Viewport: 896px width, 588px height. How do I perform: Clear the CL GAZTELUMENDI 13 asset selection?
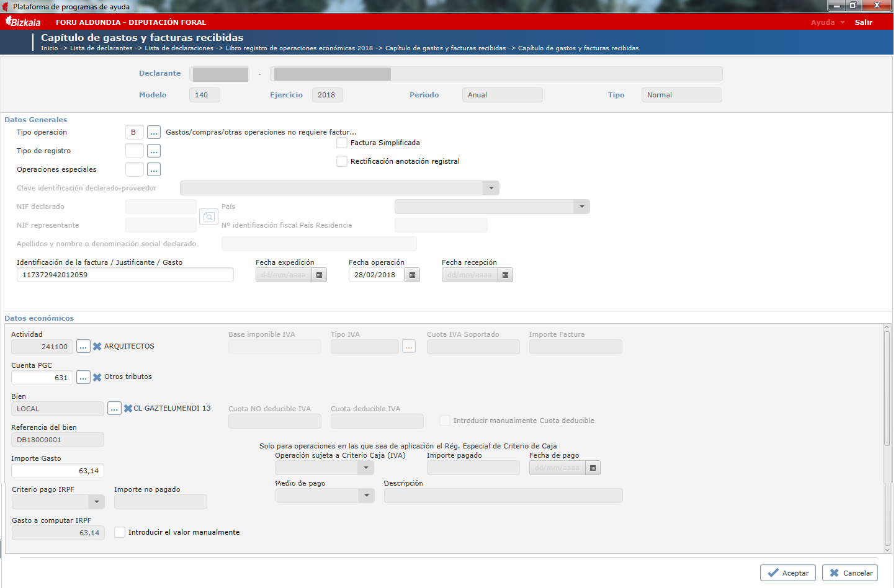(x=128, y=408)
